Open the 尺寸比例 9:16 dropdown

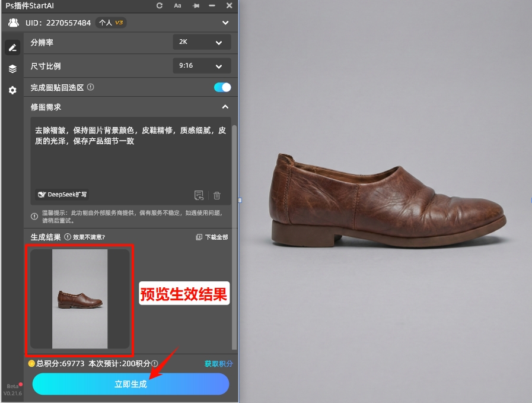202,66
